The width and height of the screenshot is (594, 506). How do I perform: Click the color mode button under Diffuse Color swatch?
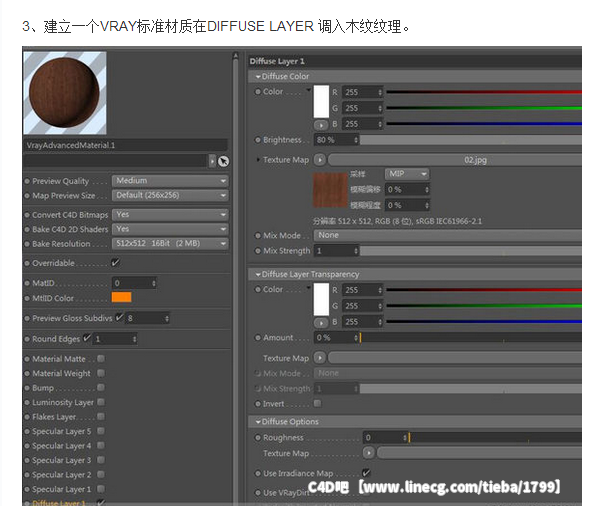[321, 125]
